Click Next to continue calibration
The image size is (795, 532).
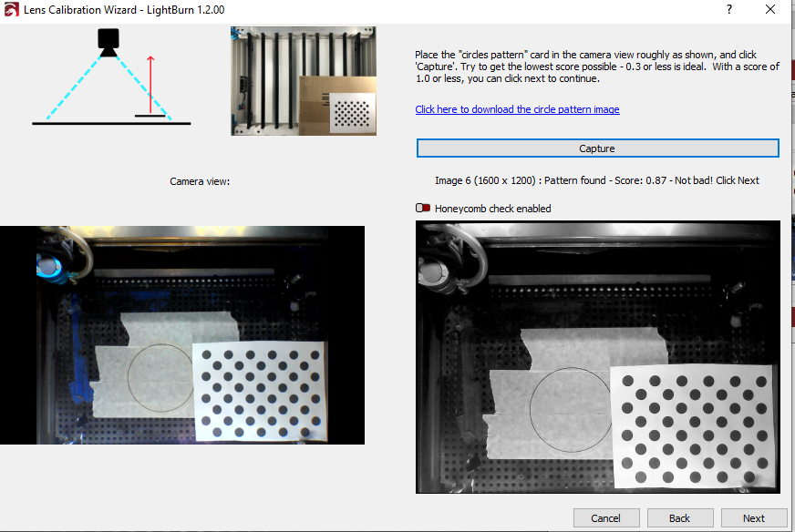(x=753, y=517)
